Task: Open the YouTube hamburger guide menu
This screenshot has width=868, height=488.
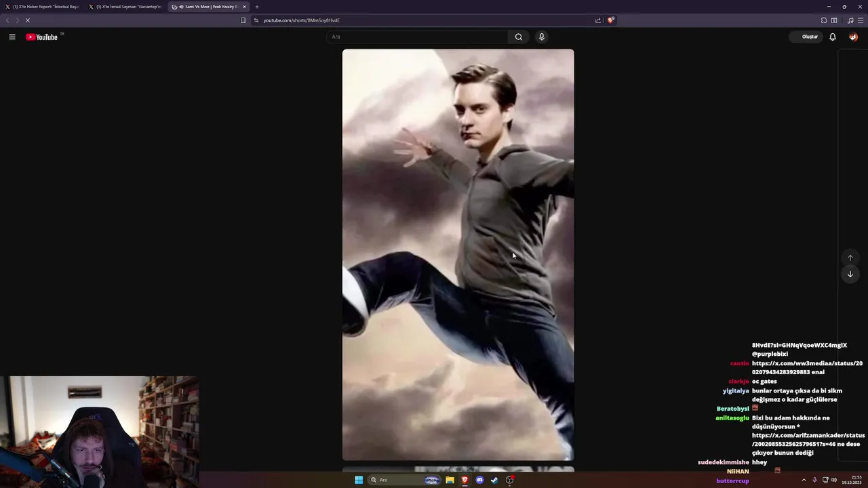Action: pyautogui.click(x=12, y=37)
